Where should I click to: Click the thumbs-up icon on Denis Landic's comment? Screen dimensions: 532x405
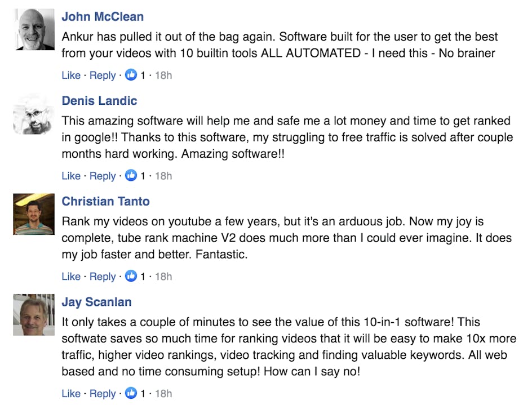(x=131, y=176)
